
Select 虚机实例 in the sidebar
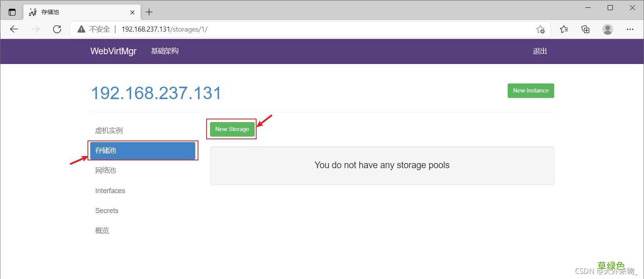click(109, 131)
